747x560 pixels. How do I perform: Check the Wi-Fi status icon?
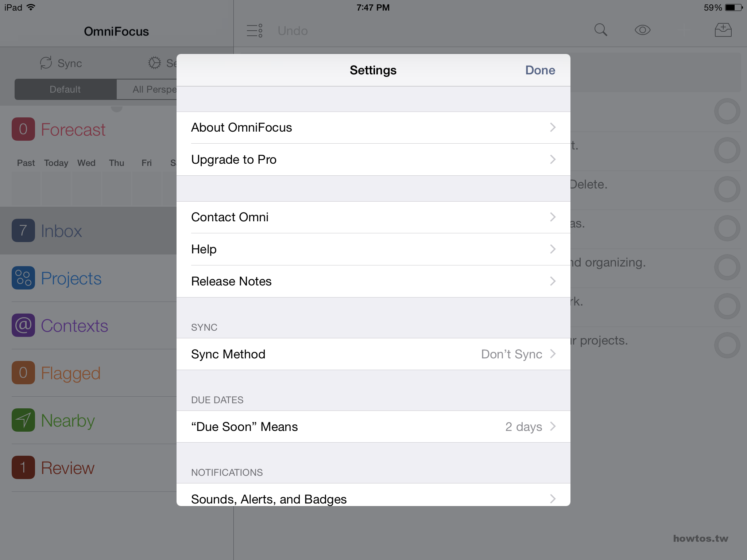pyautogui.click(x=31, y=7)
